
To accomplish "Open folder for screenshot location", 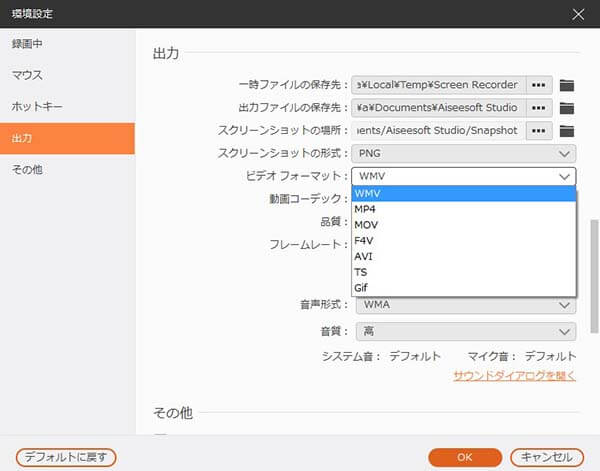I will [x=567, y=131].
